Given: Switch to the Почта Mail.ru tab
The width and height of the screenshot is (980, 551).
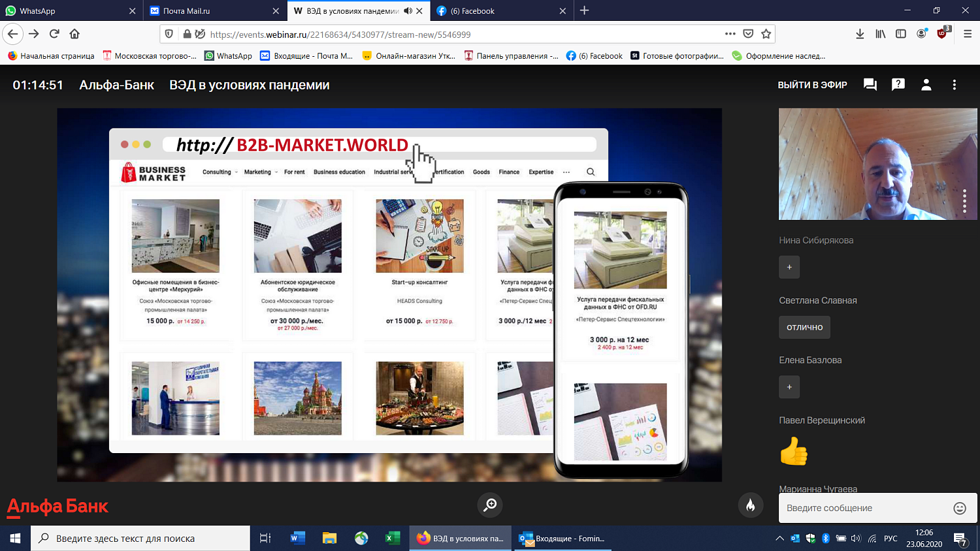Looking at the screenshot, I should coord(215,11).
